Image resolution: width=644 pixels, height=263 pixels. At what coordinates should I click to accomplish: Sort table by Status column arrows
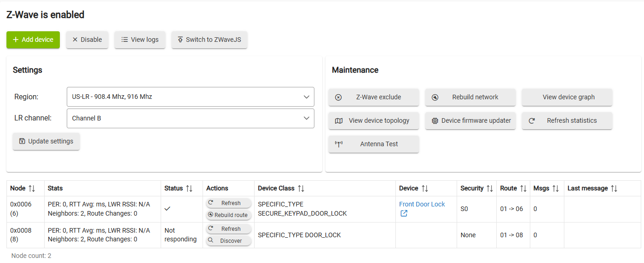[x=189, y=189]
